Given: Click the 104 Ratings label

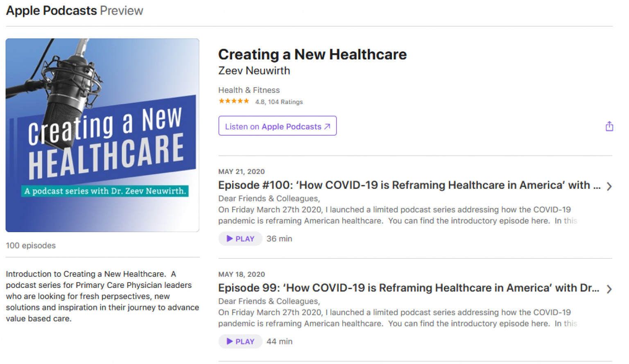Looking at the screenshot, I should [x=279, y=102].
